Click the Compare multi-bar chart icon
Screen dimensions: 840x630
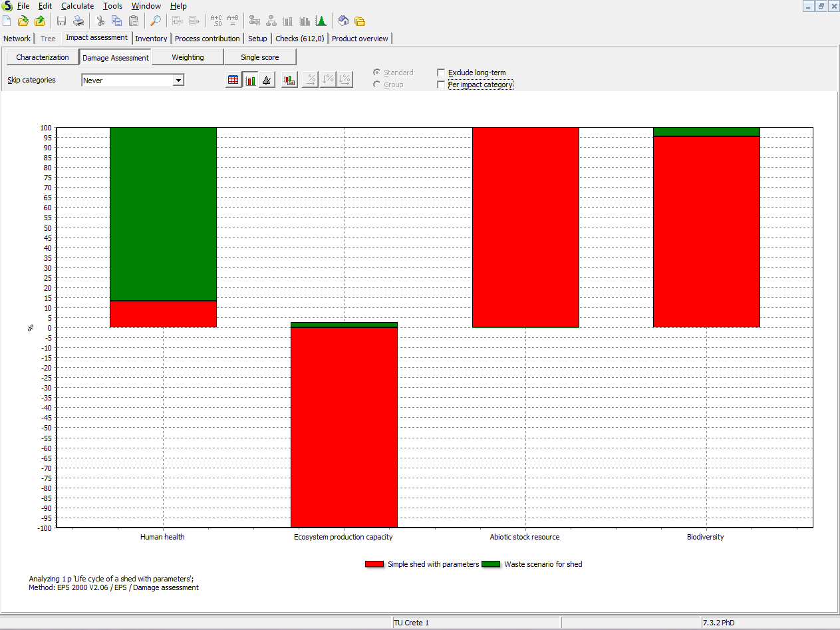coord(305,21)
